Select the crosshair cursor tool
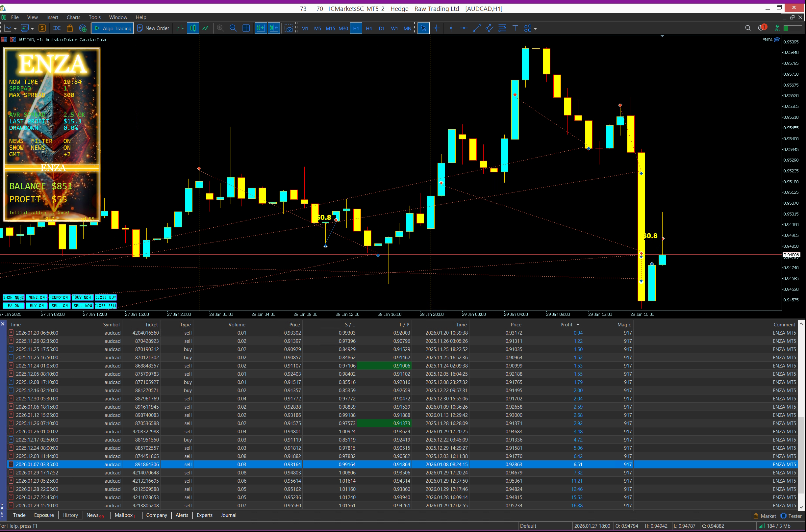This screenshot has width=806, height=532. click(436, 29)
